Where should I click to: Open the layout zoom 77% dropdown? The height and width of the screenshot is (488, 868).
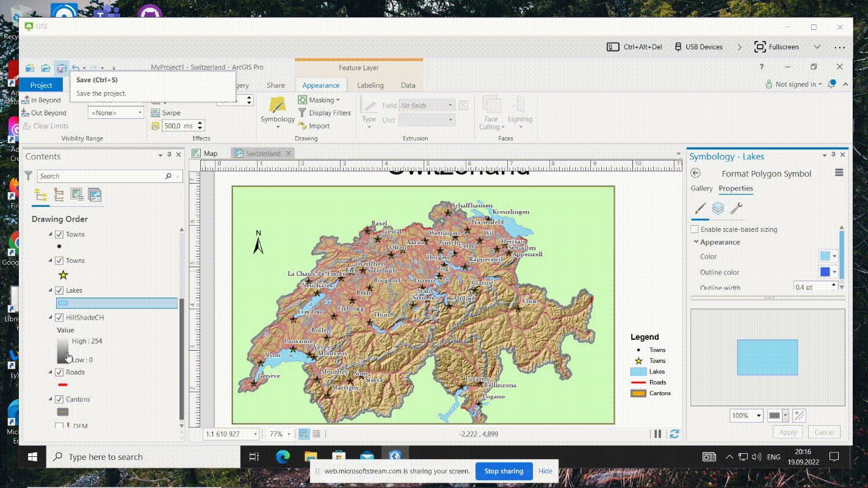click(289, 434)
